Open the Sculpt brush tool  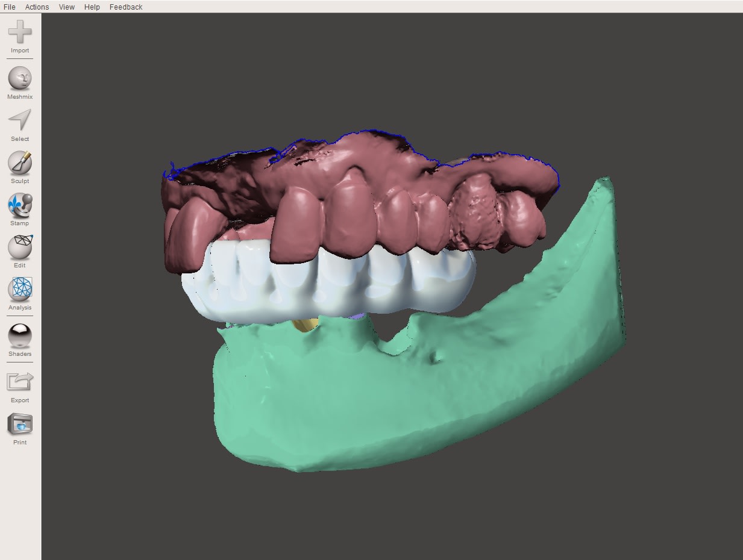20,163
